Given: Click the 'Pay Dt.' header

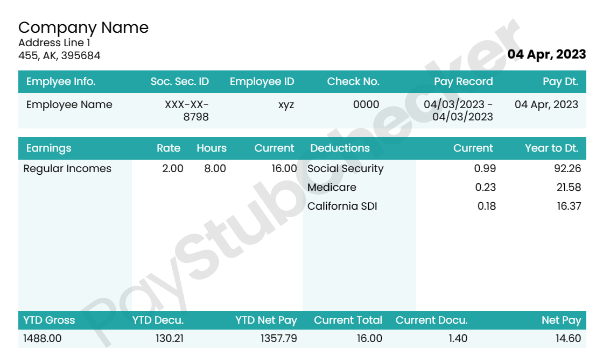Looking at the screenshot, I should click(560, 82).
